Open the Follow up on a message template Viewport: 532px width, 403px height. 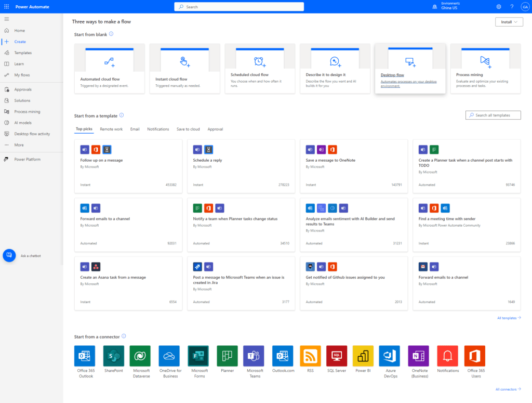coord(128,166)
